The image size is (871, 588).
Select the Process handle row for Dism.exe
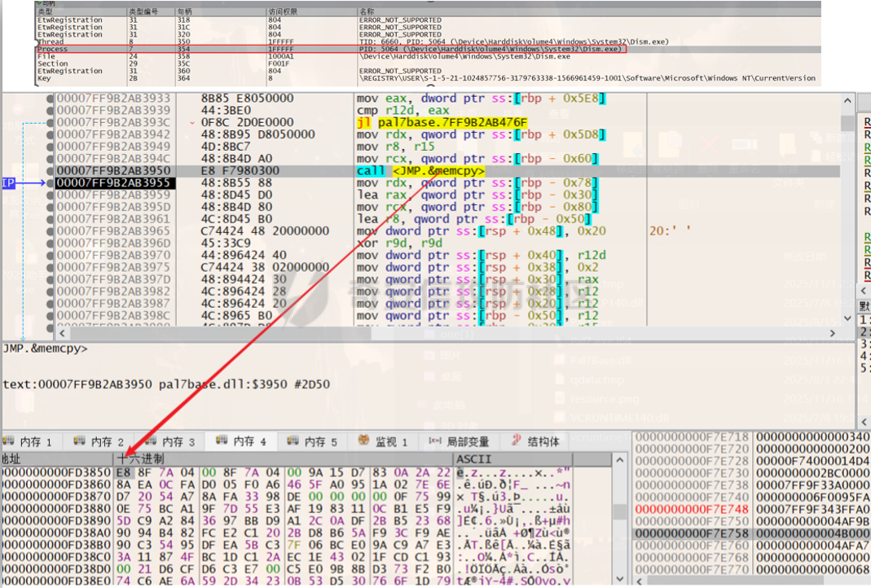(332, 50)
